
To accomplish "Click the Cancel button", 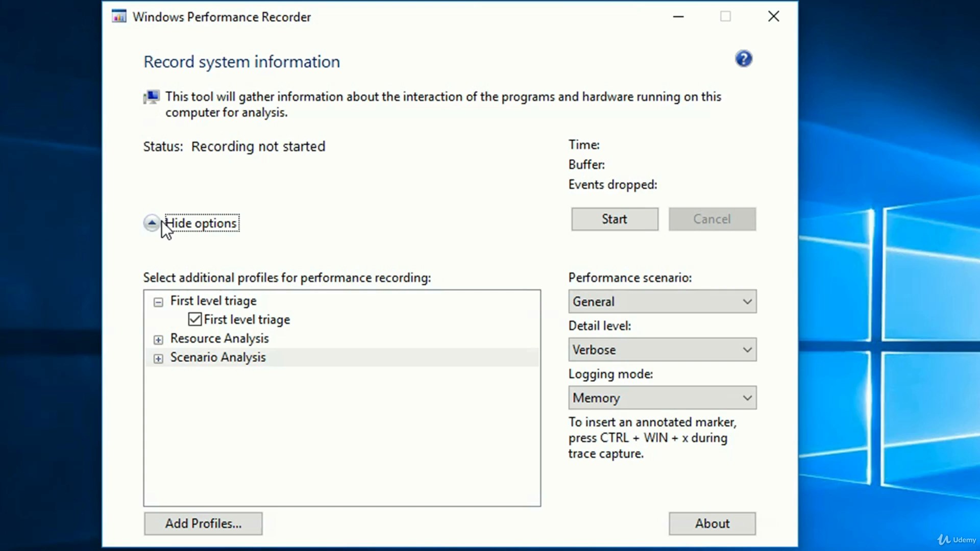I will [712, 219].
